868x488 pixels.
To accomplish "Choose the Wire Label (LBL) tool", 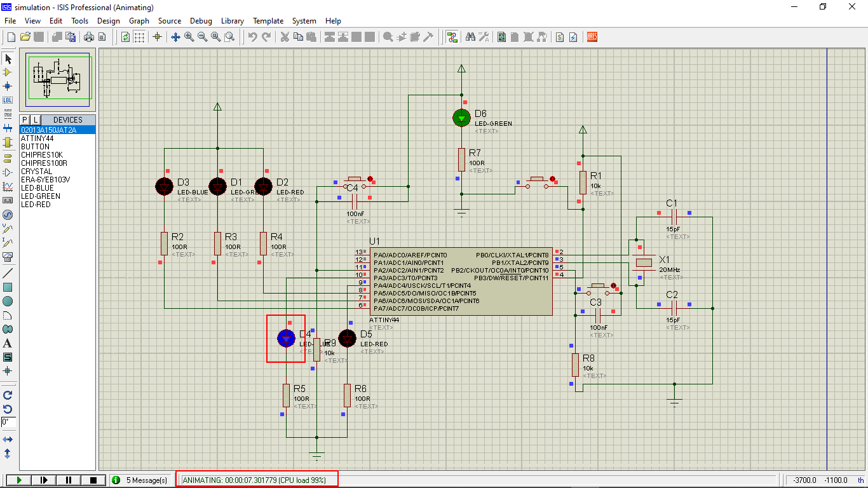I will [x=8, y=100].
